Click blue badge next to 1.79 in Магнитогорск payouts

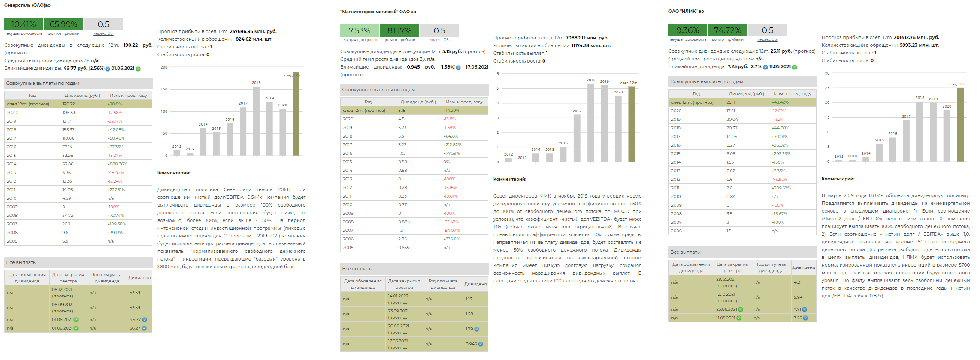(477, 329)
